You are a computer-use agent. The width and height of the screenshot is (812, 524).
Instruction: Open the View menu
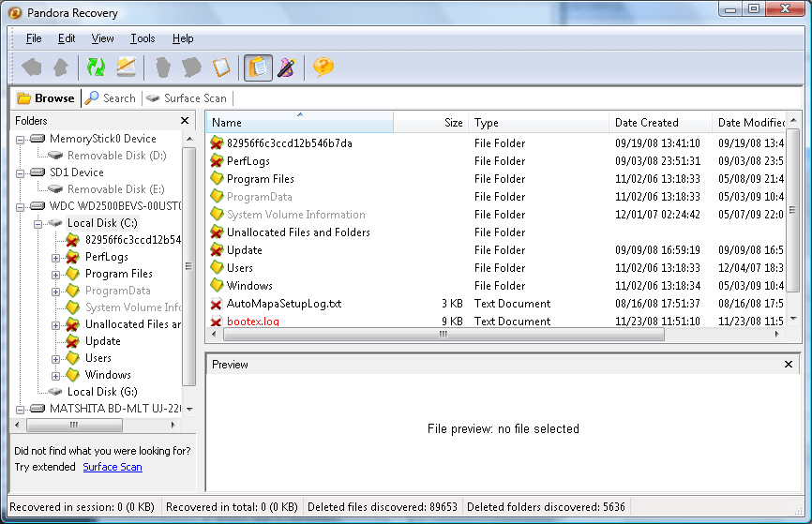point(102,38)
